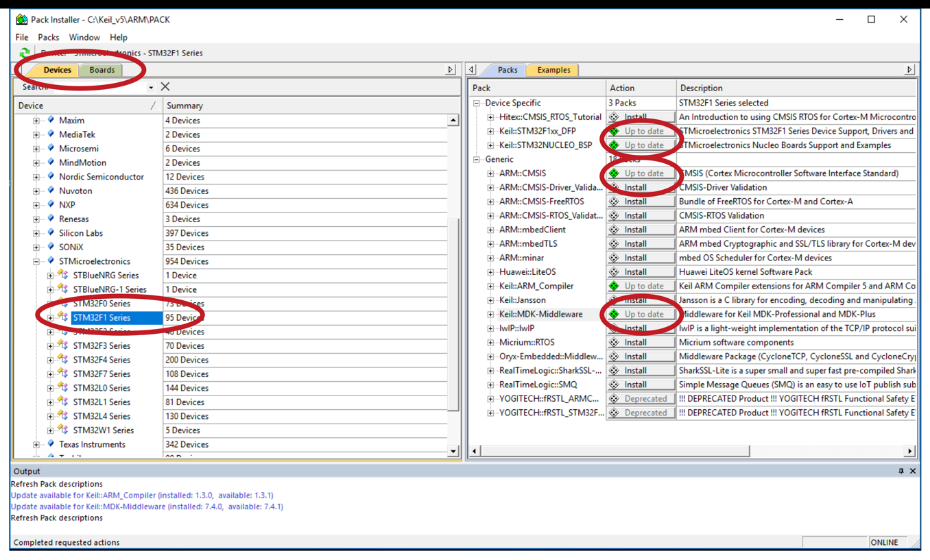Install the ARM::mbedTLS pack

[x=641, y=243]
